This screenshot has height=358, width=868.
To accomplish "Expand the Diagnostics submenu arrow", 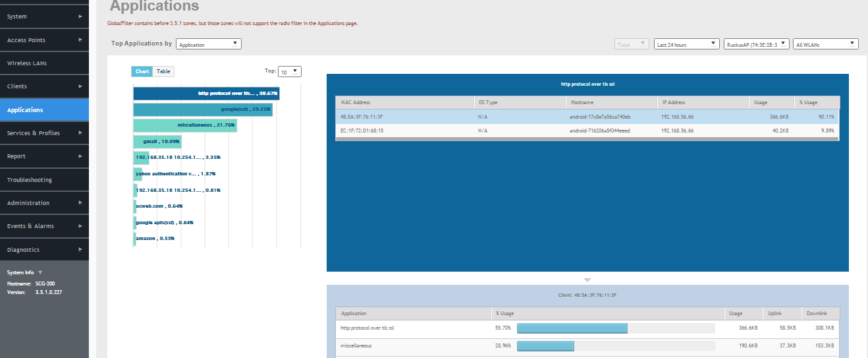I will tap(80, 250).
